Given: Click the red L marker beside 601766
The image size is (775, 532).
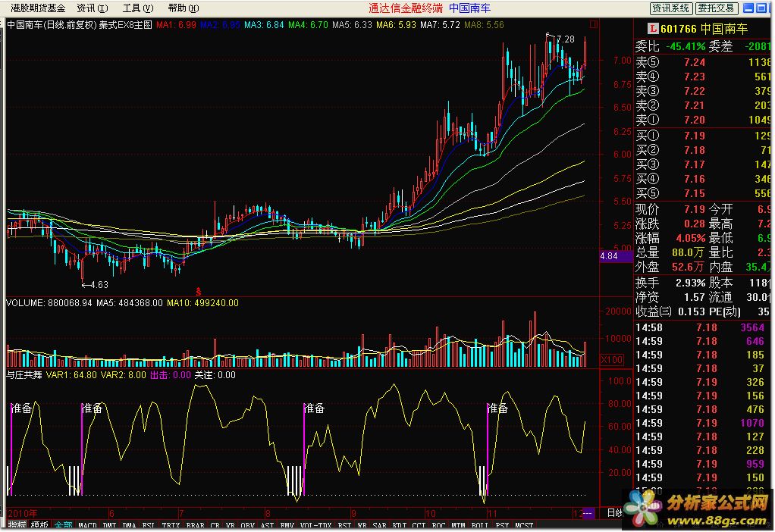Looking at the screenshot, I should [654, 29].
